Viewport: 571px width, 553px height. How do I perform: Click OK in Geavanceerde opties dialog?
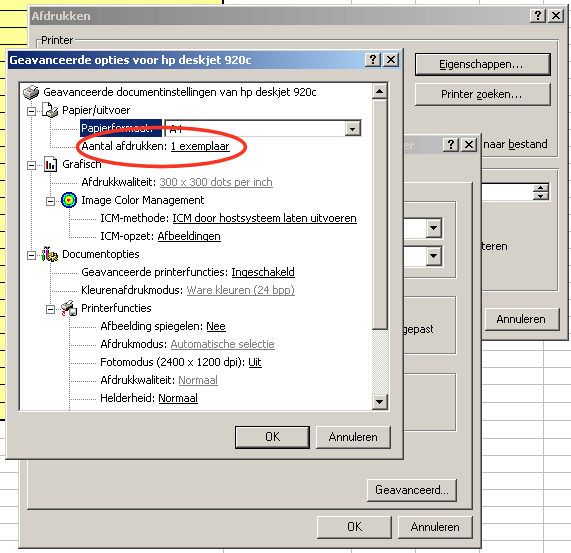click(x=272, y=437)
